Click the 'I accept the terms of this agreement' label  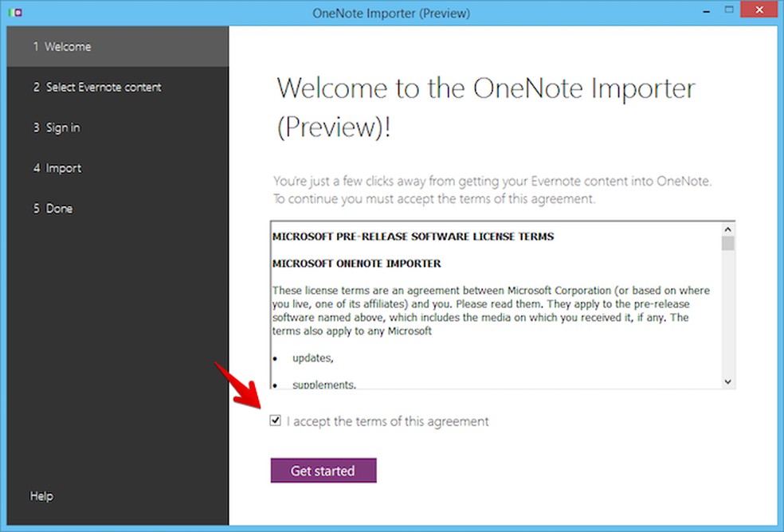pyautogui.click(x=387, y=421)
